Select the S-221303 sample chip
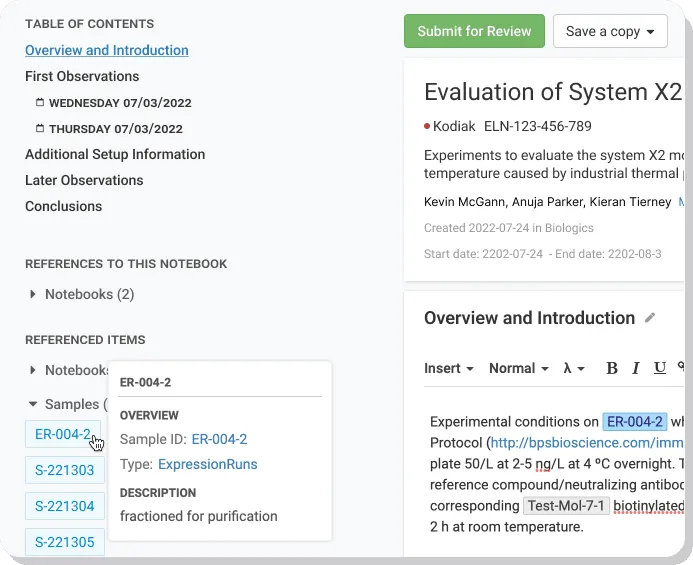This screenshot has width=693, height=565. pyautogui.click(x=64, y=470)
